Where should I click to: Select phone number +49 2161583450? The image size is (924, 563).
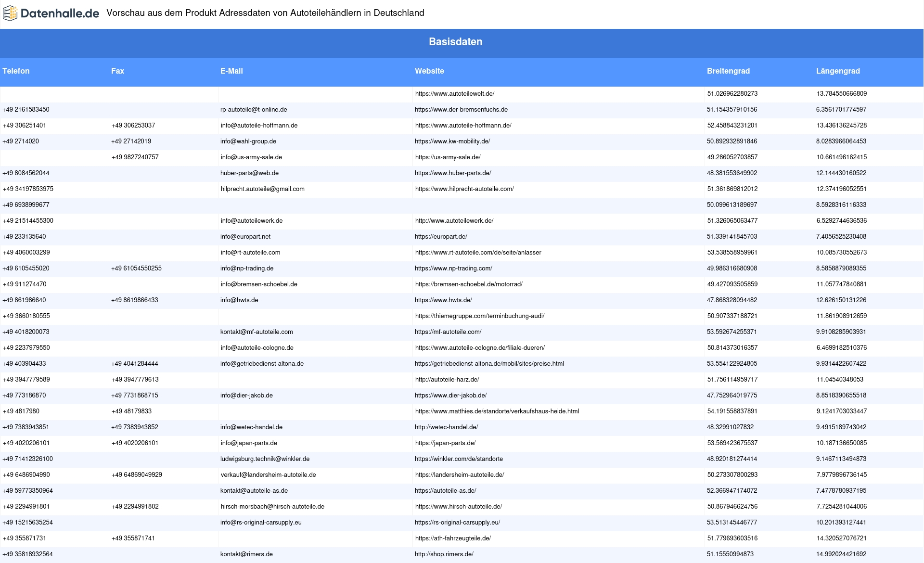coord(26,110)
